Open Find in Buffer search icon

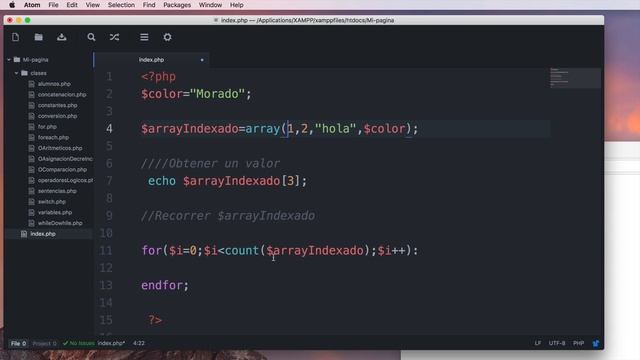(91, 37)
